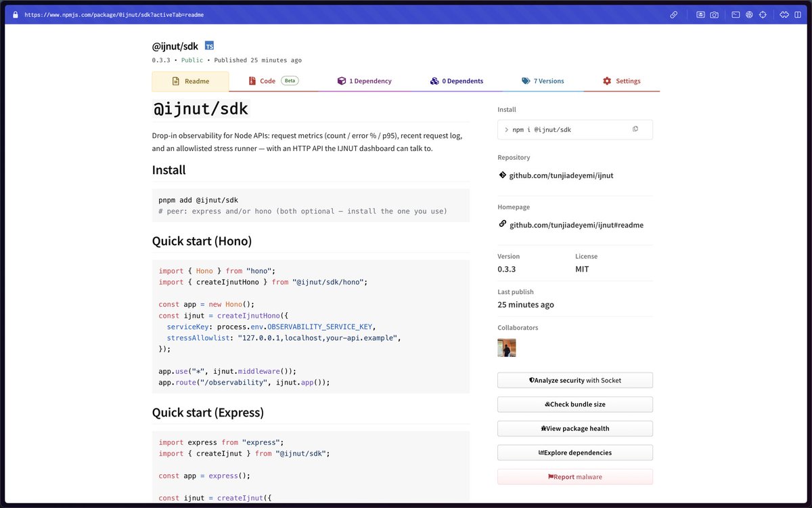
Task: Click the stressAllowlist code line
Action: pyautogui.click(x=284, y=337)
